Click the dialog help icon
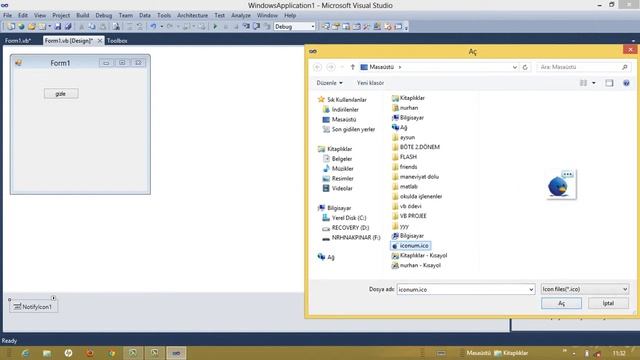This screenshot has width=640, height=360. coord(626,83)
